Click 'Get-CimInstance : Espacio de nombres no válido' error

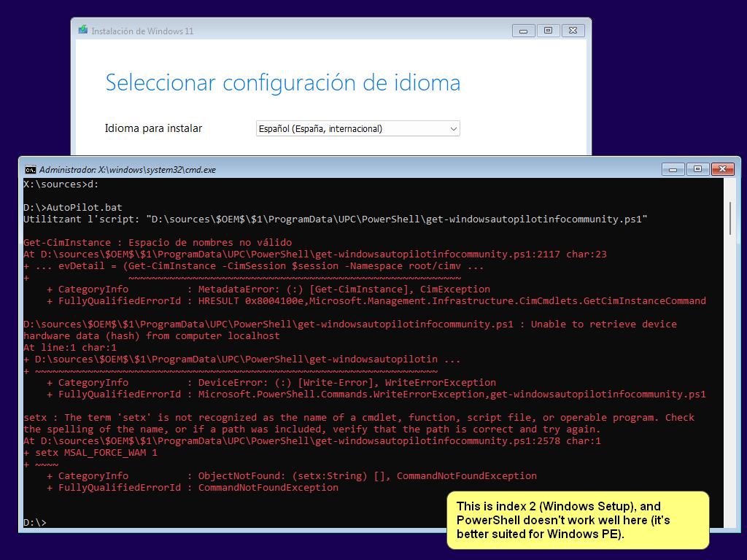(x=158, y=242)
